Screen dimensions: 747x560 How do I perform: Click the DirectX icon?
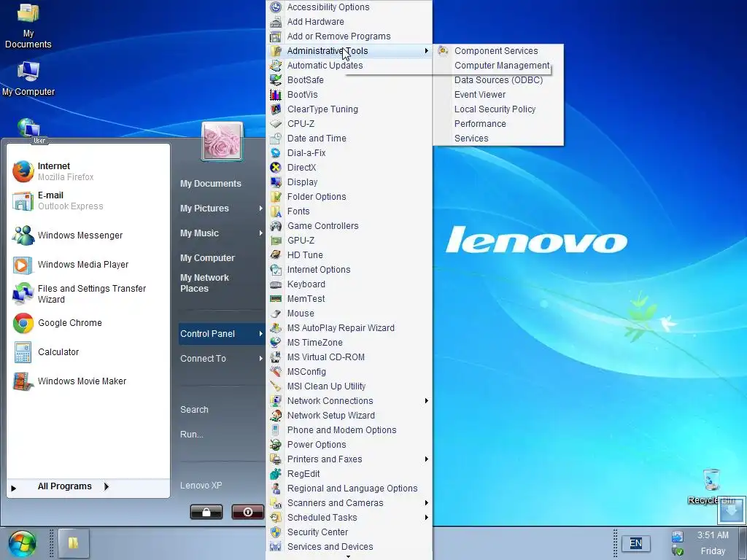276,168
